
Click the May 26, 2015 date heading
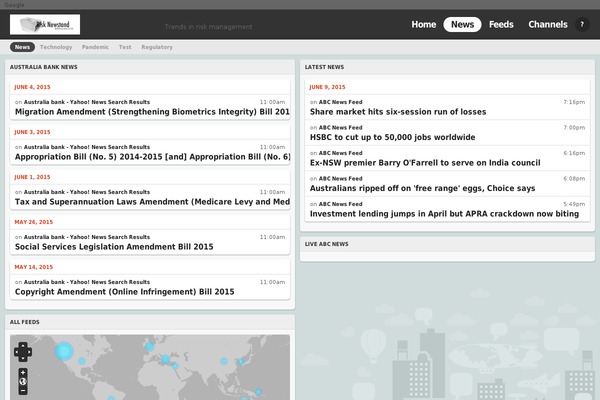(x=34, y=222)
